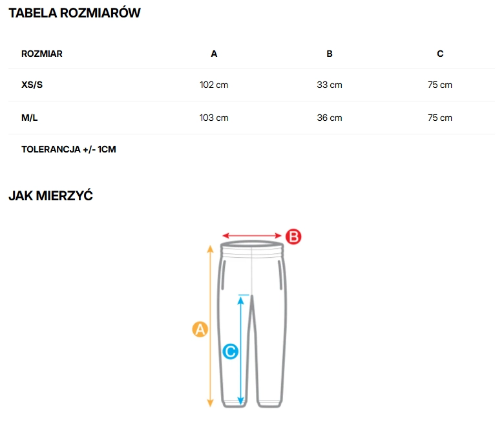This screenshot has width=504, height=429.
Task: Click the blue C marker circle
Action: click(x=230, y=351)
